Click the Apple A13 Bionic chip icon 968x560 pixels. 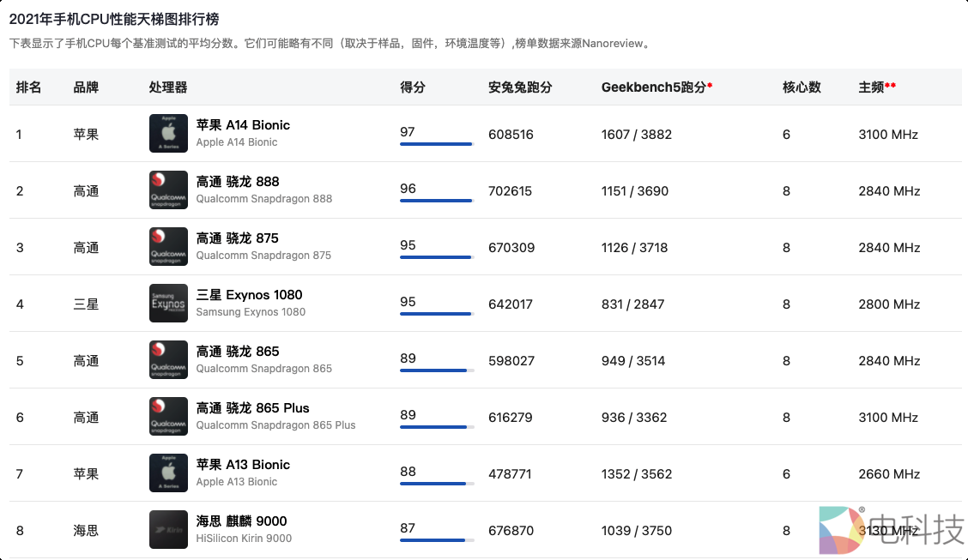pyautogui.click(x=168, y=473)
